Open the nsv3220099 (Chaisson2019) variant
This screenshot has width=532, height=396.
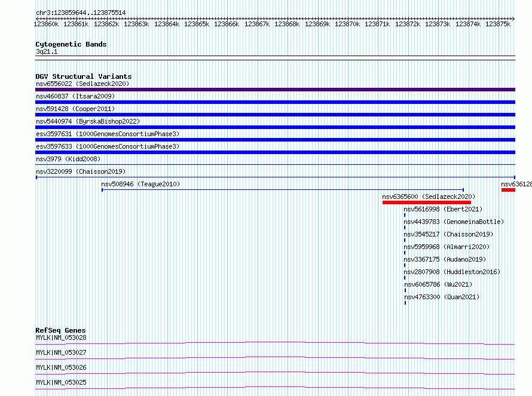click(81, 171)
